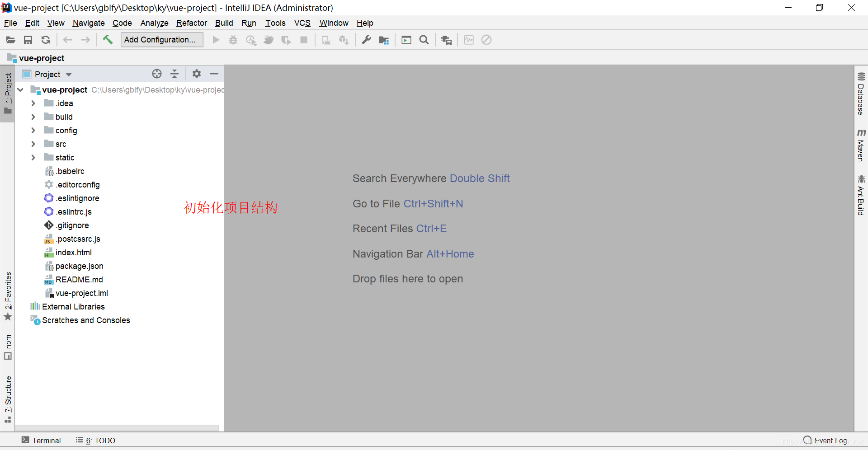Click the Open folder toolbar icon

coord(11,40)
